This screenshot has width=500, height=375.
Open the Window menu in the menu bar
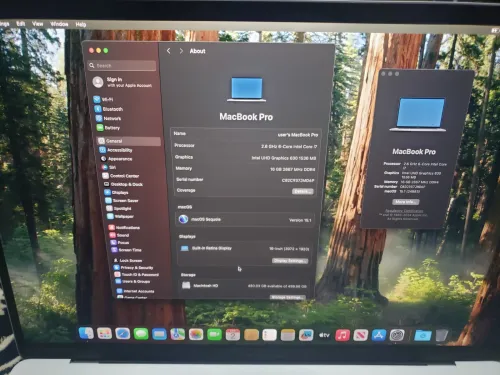pyautogui.click(x=59, y=24)
